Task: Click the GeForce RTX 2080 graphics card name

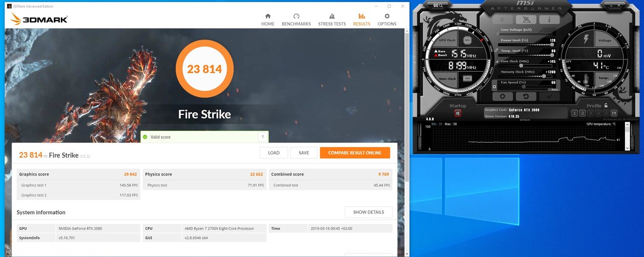Action: click(523, 109)
